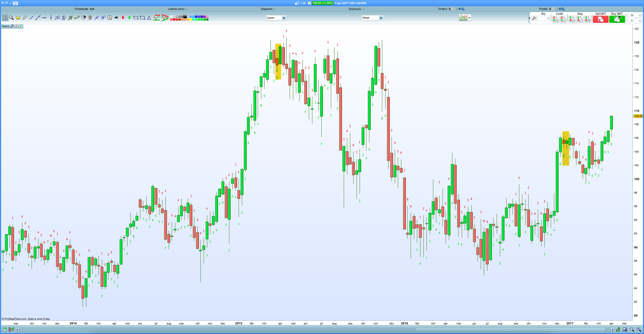Expand the indicator chart style dropdown
The image size is (644, 334).
point(469,18)
